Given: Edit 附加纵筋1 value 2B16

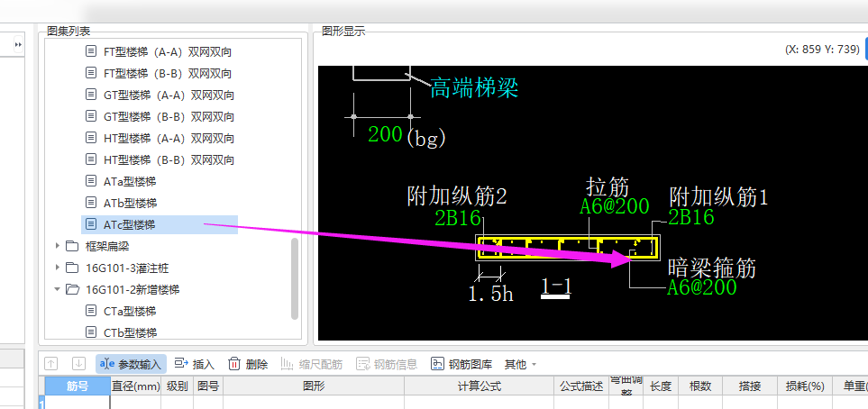Looking at the screenshot, I should [691, 217].
